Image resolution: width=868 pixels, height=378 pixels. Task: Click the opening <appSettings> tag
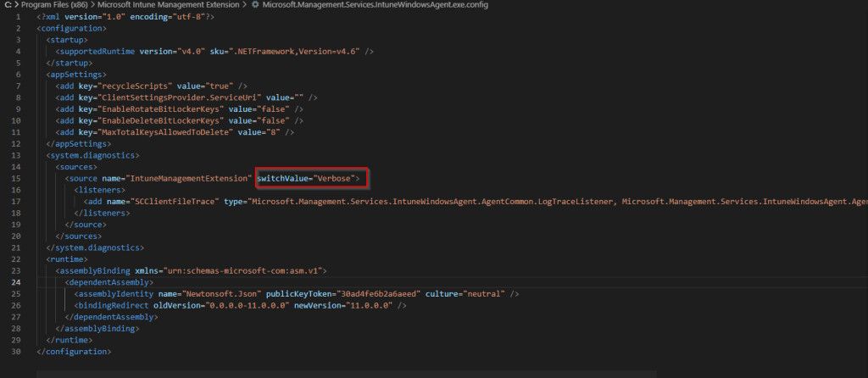[72, 74]
